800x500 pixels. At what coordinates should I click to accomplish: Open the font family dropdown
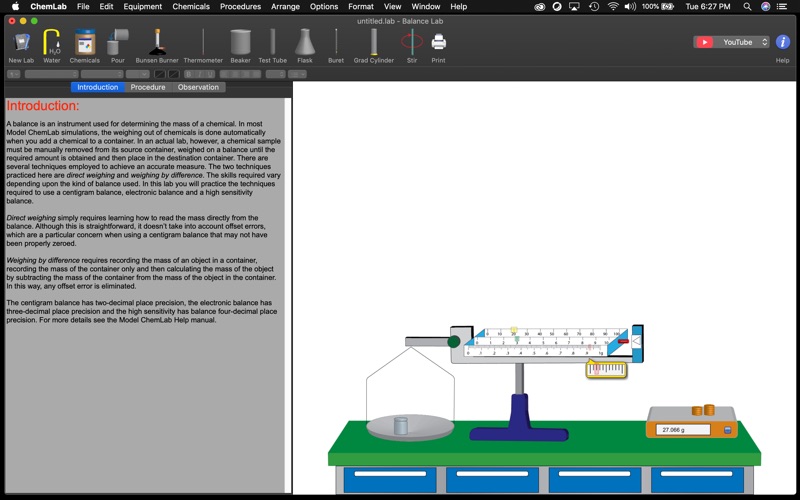(x=52, y=74)
